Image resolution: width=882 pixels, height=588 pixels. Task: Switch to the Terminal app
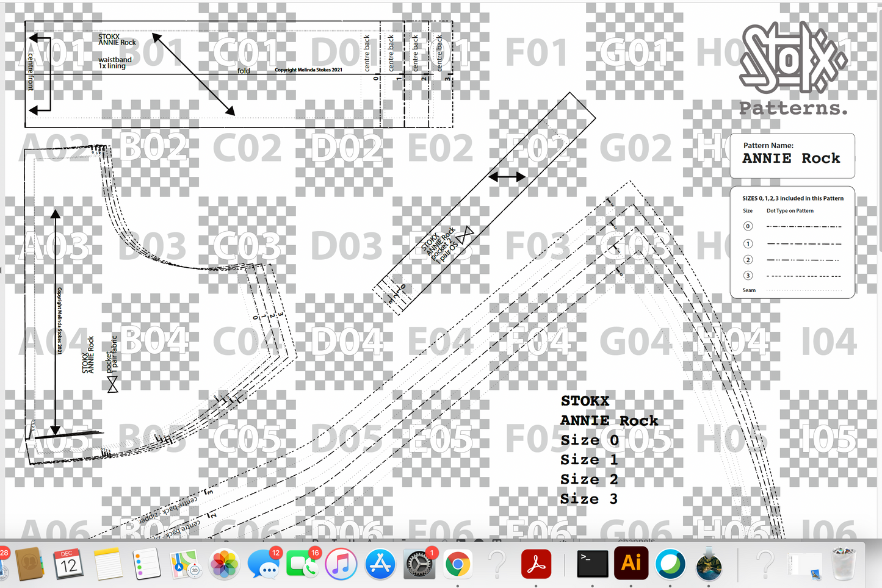click(x=593, y=564)
